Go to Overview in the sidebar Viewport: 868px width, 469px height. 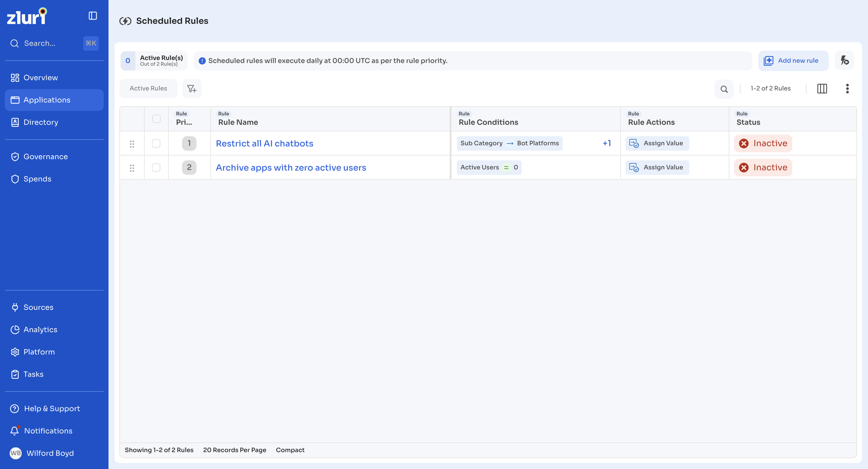tap(54, 77)
